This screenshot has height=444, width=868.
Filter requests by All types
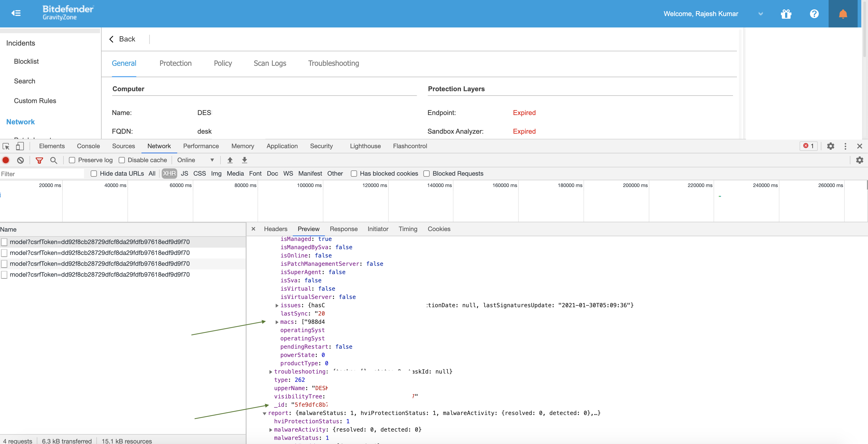[152, 174]
